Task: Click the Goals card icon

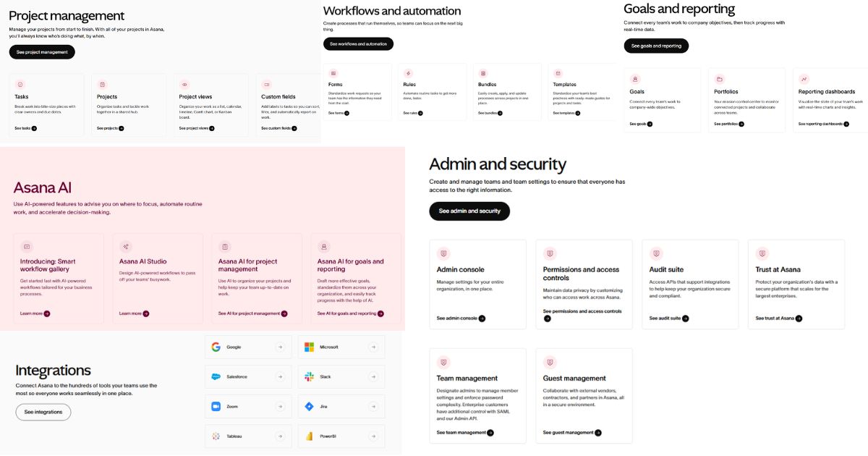Action: coord(635,79)
